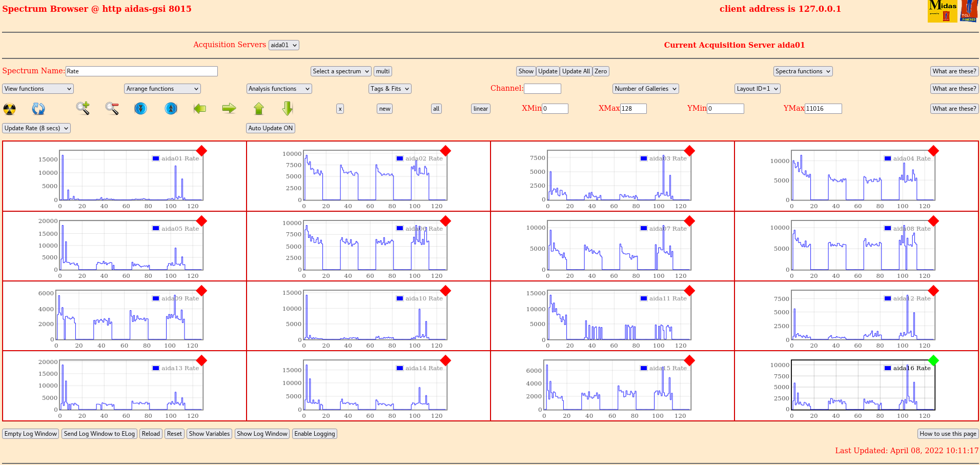980x465 pixels.
Task: Click the green down arrow icon
Action: coord(288,108)
